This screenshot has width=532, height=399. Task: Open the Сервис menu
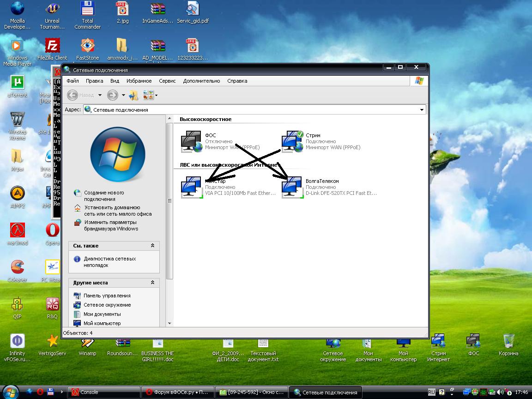click(x=167, y=81)
